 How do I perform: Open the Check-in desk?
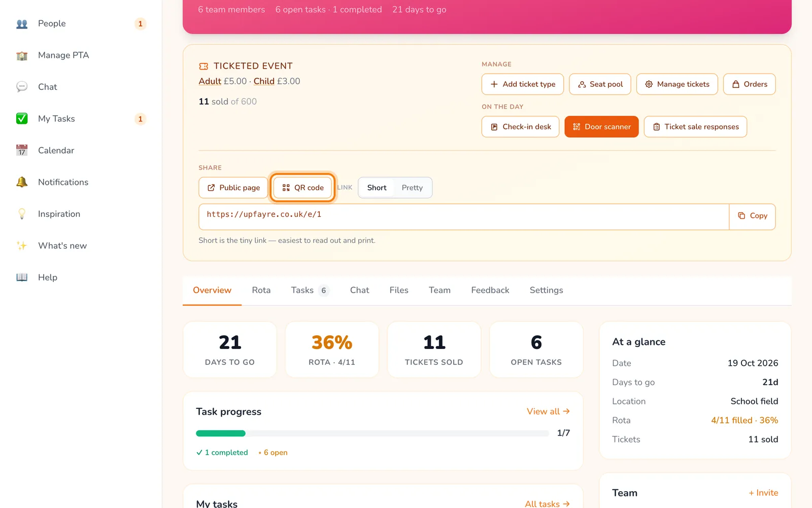(x=520, y=127)
